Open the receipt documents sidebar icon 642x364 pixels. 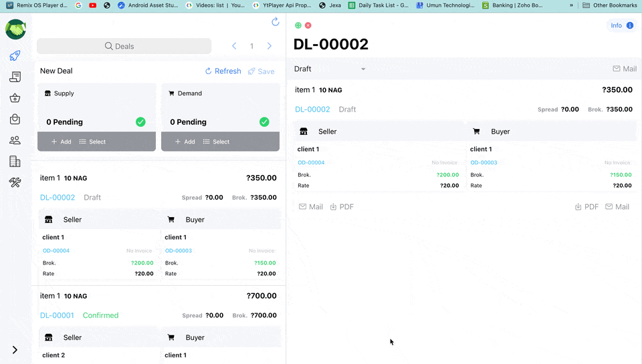(x=15, y=77)
